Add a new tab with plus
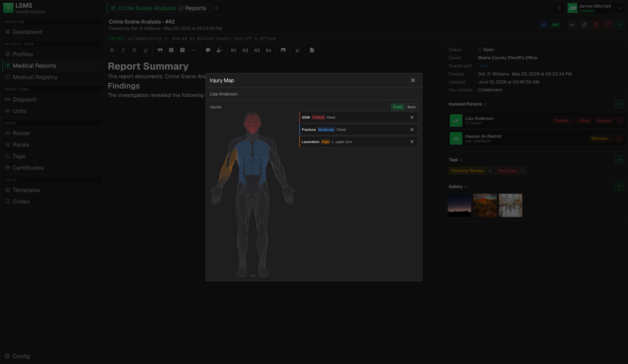This screenshot has width=628, height=364. [x=216, y=8]
